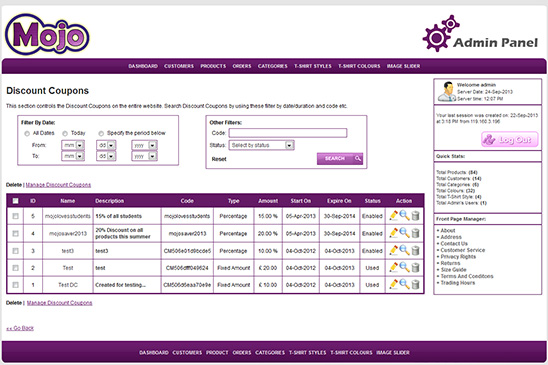Open Dashboard in top navigation
This screenshot has height=365, width=548.
(143, 66)
